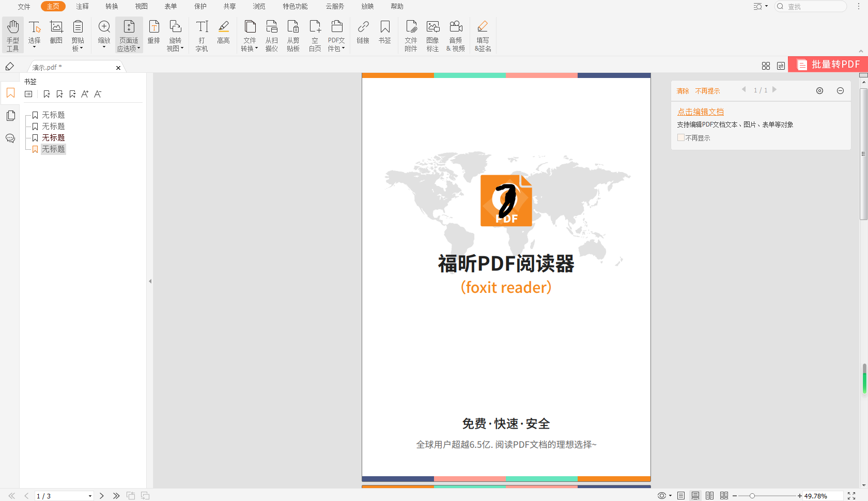Switch to continuous facing view mode
The height and width of the screenshot is (501, 868).
pyautogui.click(x=724, y=496)
